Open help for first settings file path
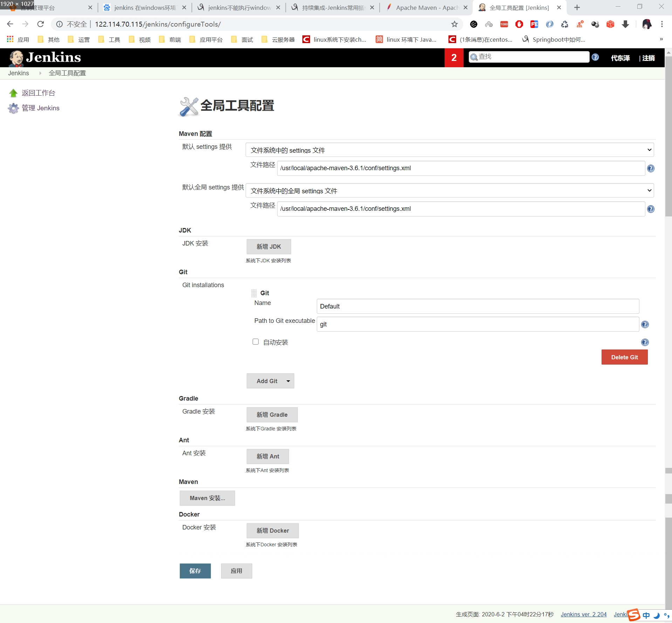The width and height of the screenshot is (672, 623). tap(650, 168)
